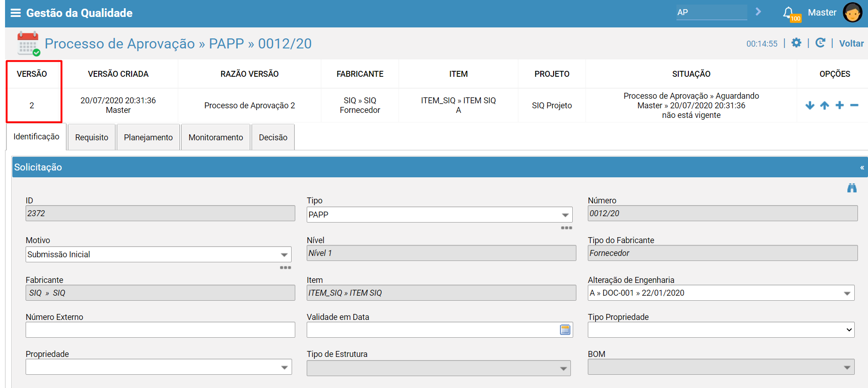Click the Número field showing 0012/20
This screenshot has width=868, height=388.
[x=723, y=213]
